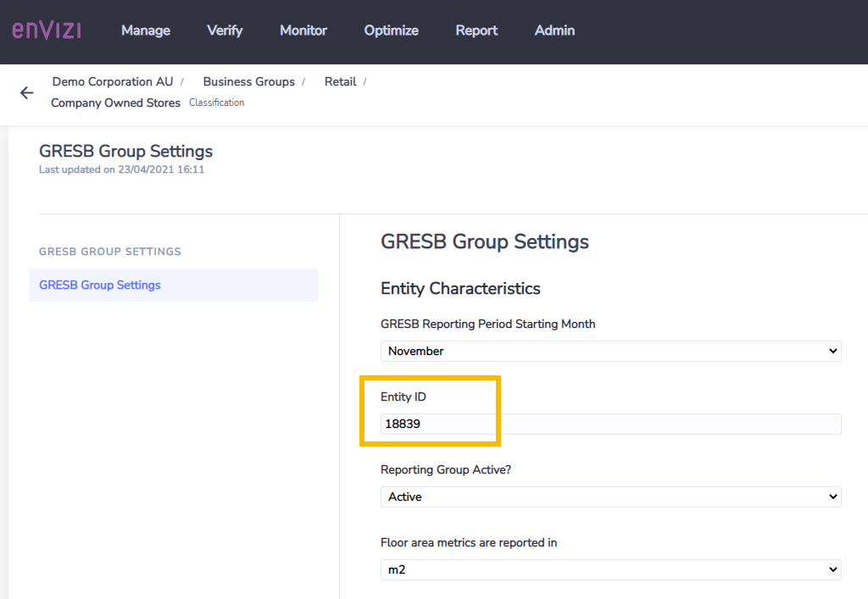Click the 'Reporting Group Active?' label
This screenshot has width=868, height=599.
coord(446,469)
